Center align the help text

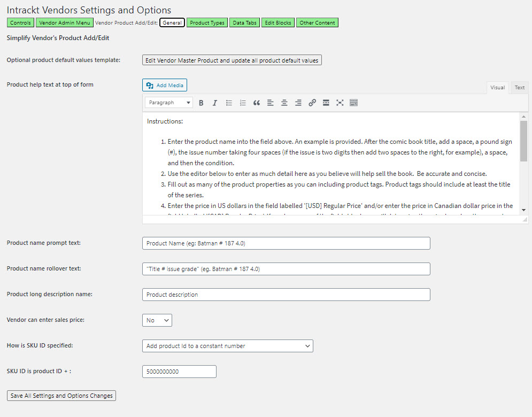pyautogui.click(x=284, y=103)
